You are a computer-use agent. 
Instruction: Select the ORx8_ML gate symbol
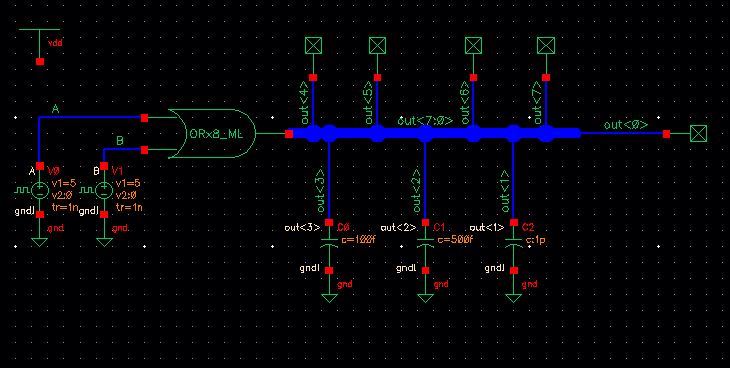212,134
